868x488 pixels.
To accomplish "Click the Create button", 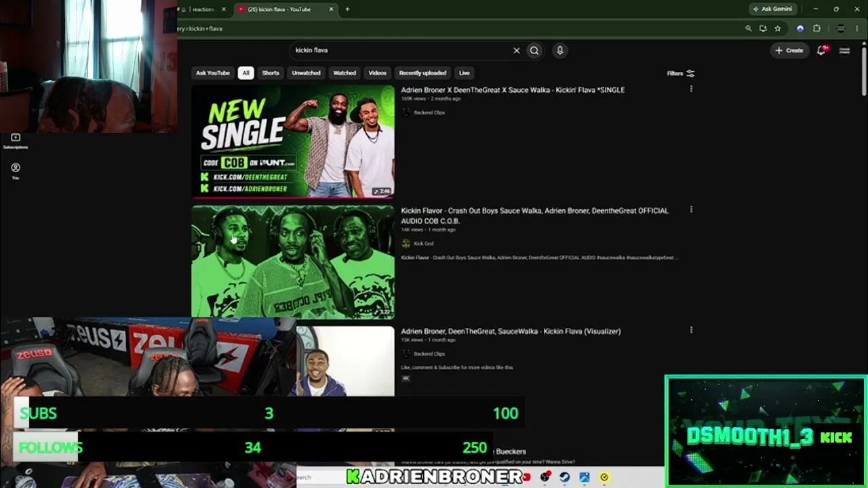I will (x=789, y=50).
